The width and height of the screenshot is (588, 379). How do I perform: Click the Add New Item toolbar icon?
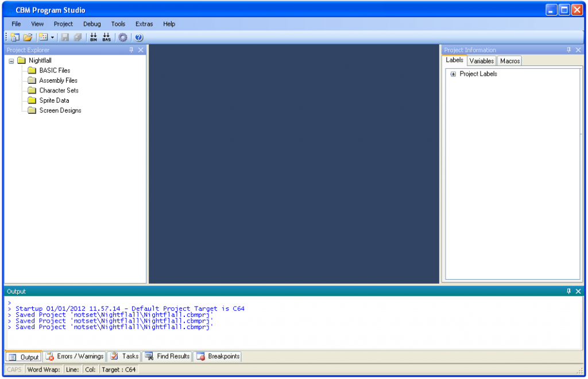tap(44, 37)
